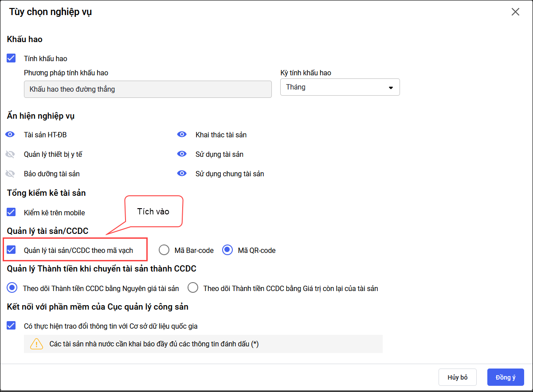Show the hidden Quản lý thiết bị y tế module

10,154
